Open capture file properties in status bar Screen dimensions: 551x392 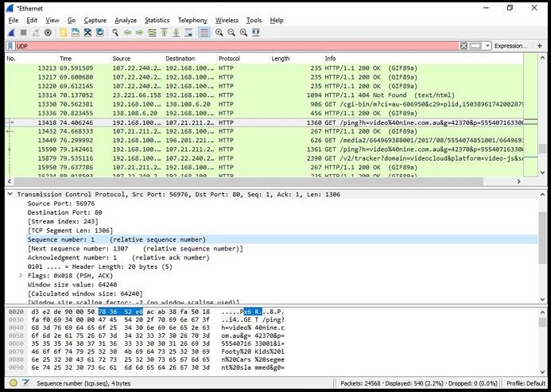click(x=25, y=383)
